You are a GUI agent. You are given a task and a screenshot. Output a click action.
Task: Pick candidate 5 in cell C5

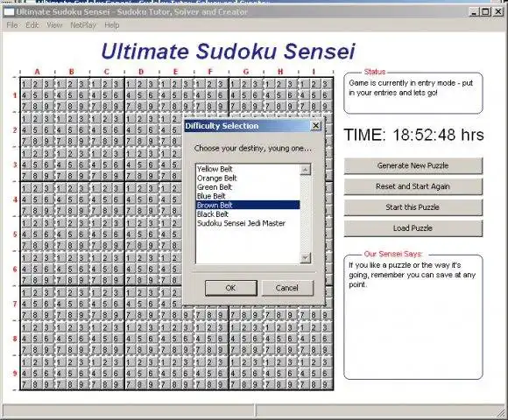coord(105,234)
